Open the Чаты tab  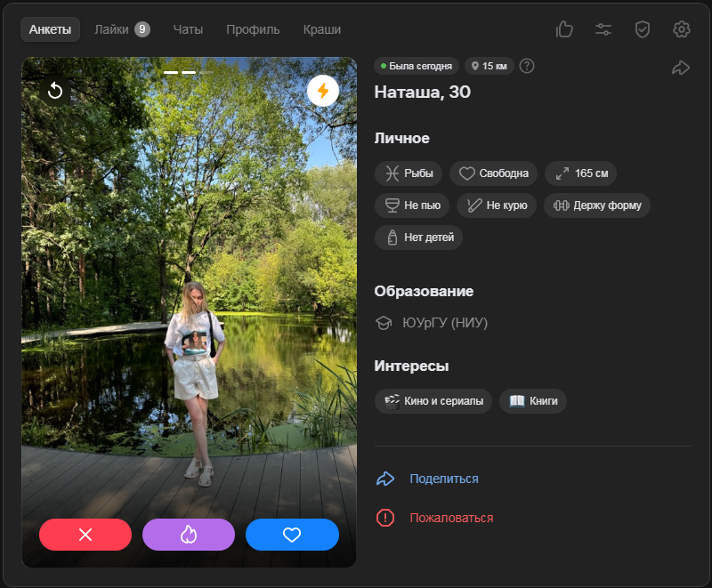point(188,29)
